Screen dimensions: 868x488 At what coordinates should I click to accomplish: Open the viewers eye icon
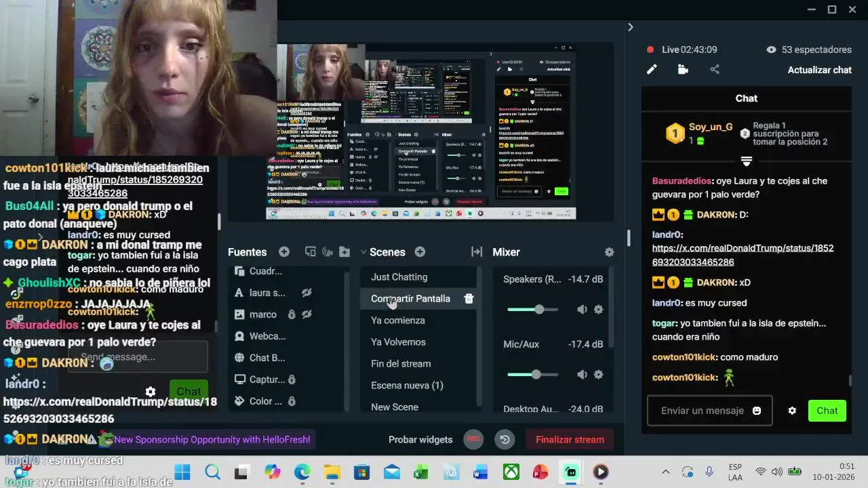click(771, 49)
